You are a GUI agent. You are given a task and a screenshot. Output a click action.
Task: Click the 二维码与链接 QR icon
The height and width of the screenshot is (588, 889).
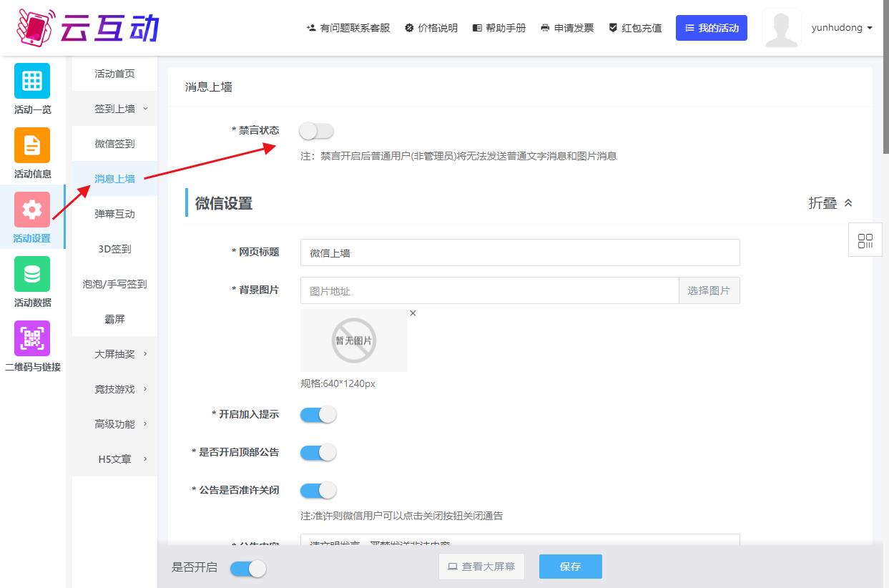[x=32, y=338]
